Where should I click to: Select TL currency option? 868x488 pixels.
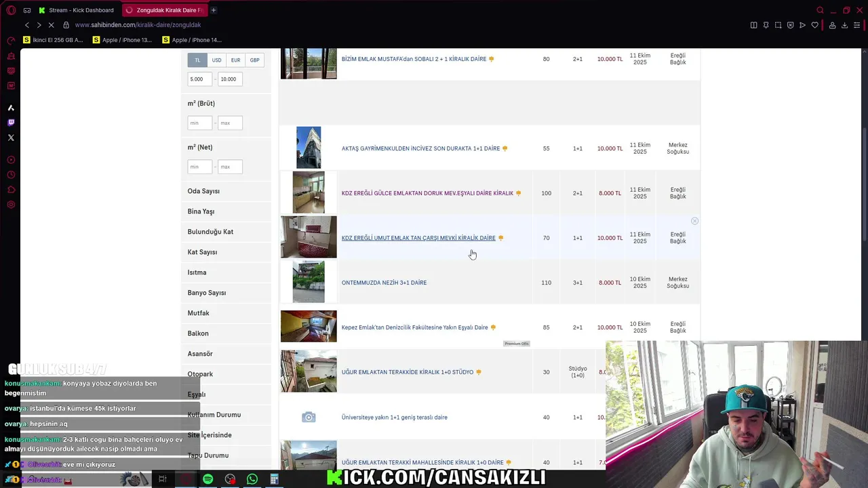pos(197,60)
